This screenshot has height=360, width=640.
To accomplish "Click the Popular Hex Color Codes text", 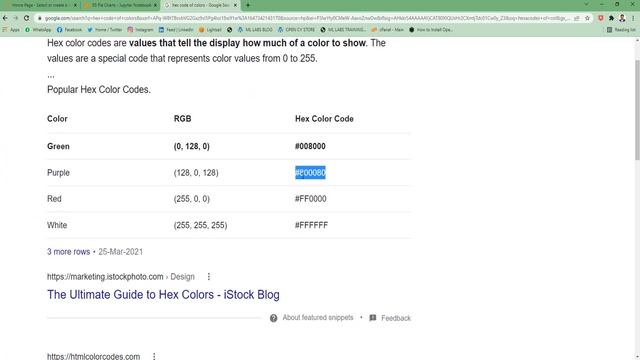I will pos(99,89).
